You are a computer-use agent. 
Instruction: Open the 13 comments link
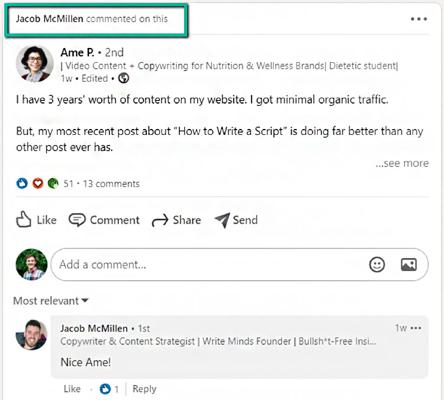click(111, 184)
